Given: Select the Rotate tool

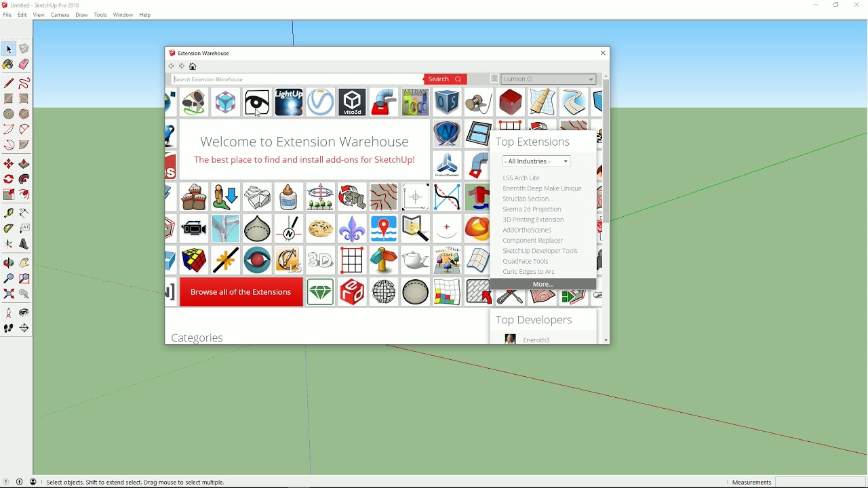Looking at the screenshot, I should (x=9, y=179).
